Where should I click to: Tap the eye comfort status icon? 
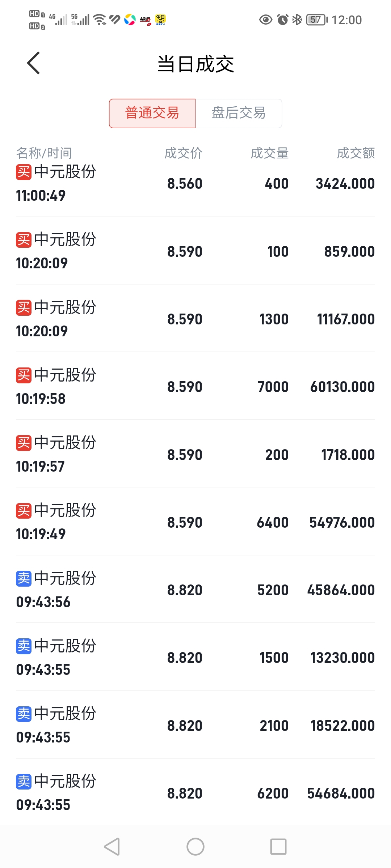point(266,20)
